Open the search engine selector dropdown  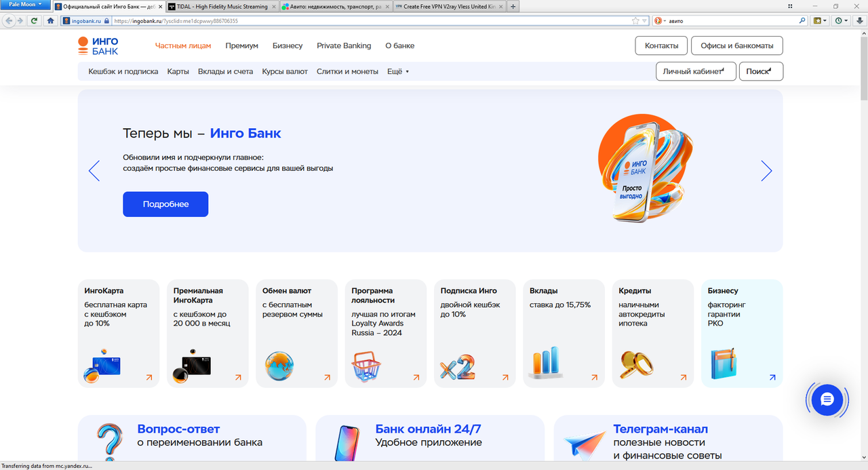(660, 21)
